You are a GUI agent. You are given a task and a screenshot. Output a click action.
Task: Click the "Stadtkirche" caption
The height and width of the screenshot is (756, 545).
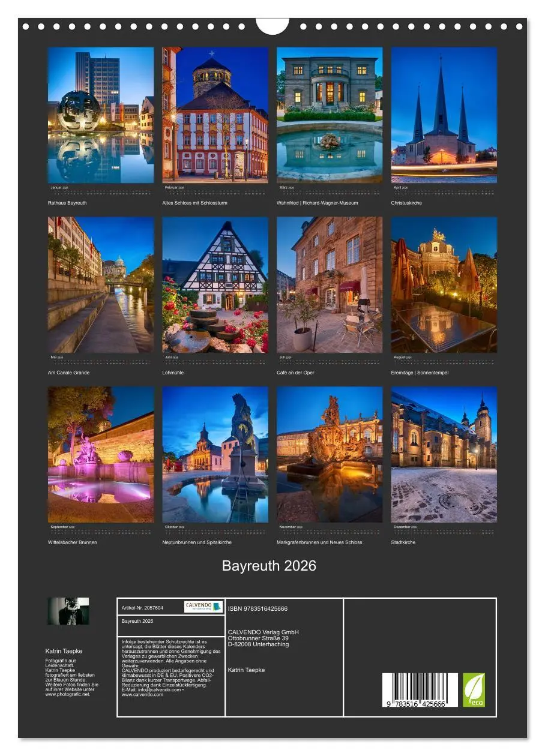(403, 542)
